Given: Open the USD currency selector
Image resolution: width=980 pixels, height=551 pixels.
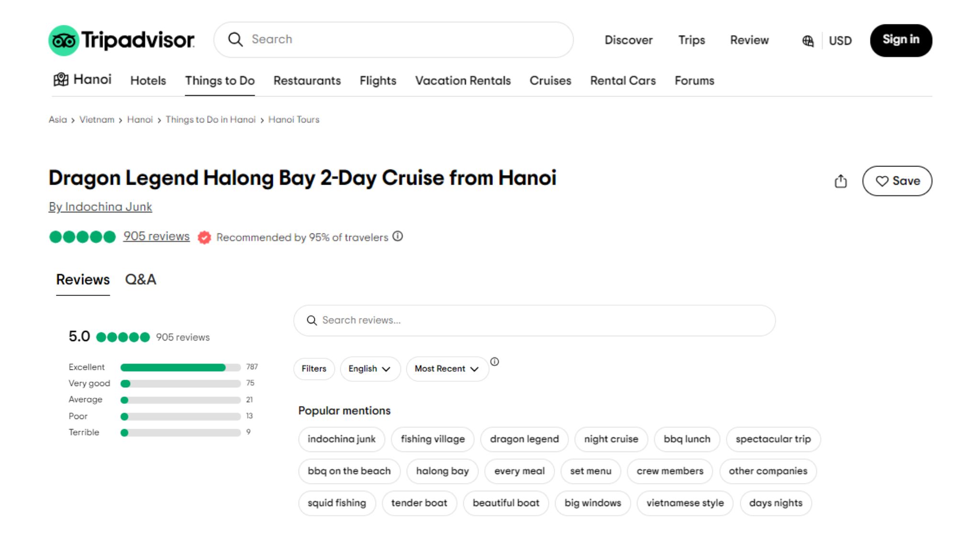Looking at the screenshot, I should (x=840, y=41).
